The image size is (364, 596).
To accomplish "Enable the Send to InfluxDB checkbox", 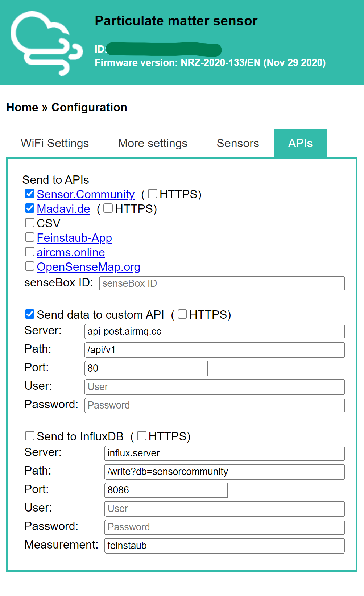I will click(x=30, y=436).
